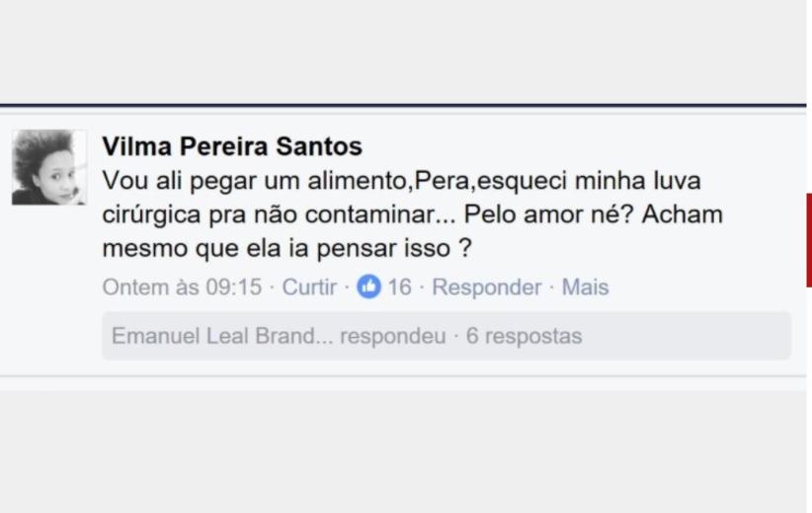Click the blue thumbs-up reaction icon
The height and width of the screenshot is (513, 812).
point(369,288)
